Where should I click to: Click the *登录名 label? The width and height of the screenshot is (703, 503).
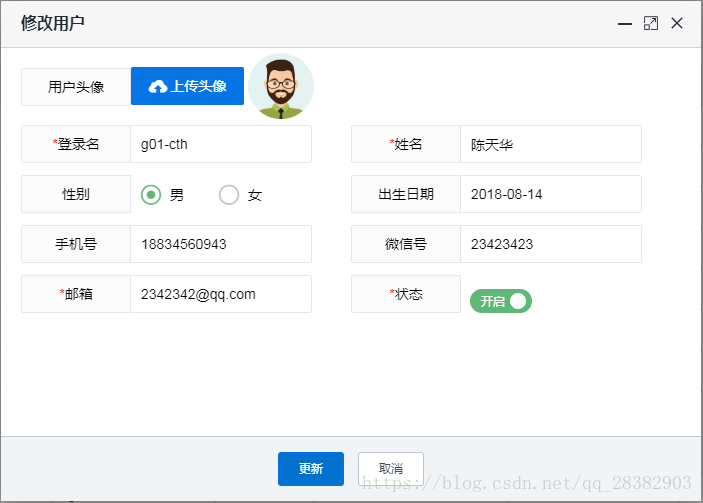(76, 144)
